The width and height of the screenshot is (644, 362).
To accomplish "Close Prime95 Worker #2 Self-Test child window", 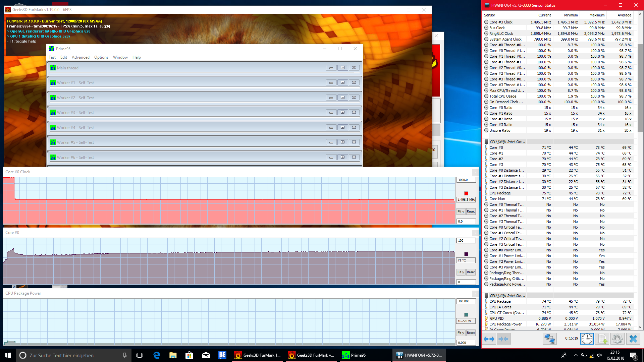I will pyautogui.click(x=354, y=98).
